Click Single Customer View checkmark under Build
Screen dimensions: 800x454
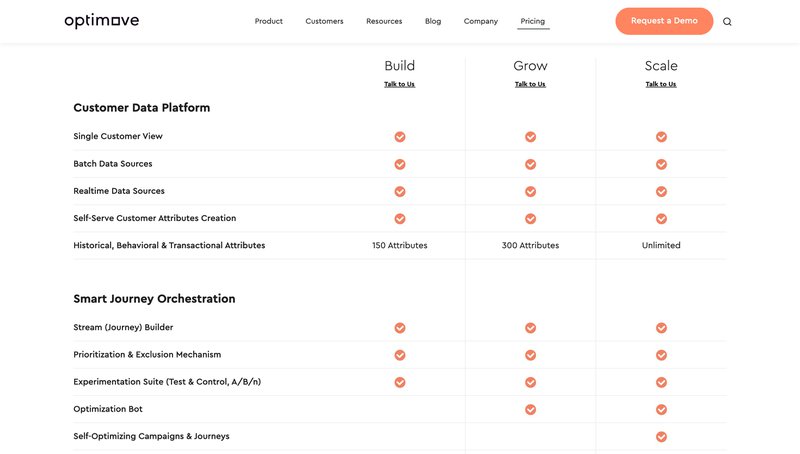pyautogui.click(x=399, y=136)
